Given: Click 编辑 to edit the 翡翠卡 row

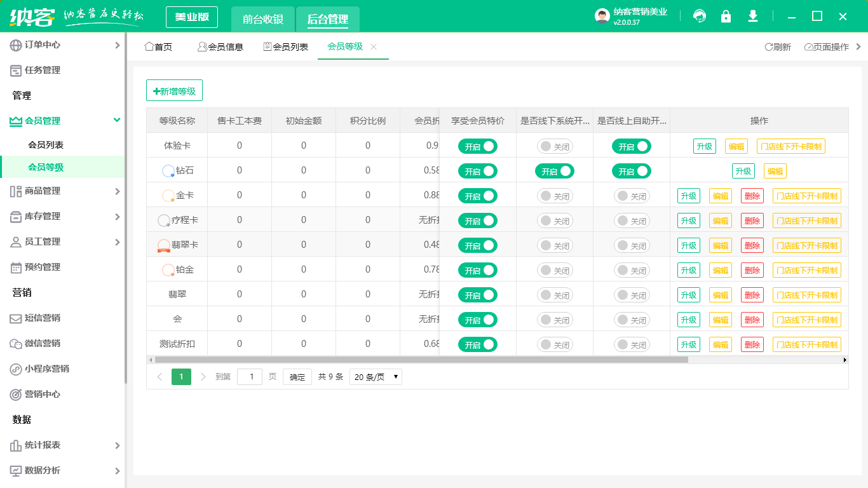Looking at the screenshot, I should [720, 245].
